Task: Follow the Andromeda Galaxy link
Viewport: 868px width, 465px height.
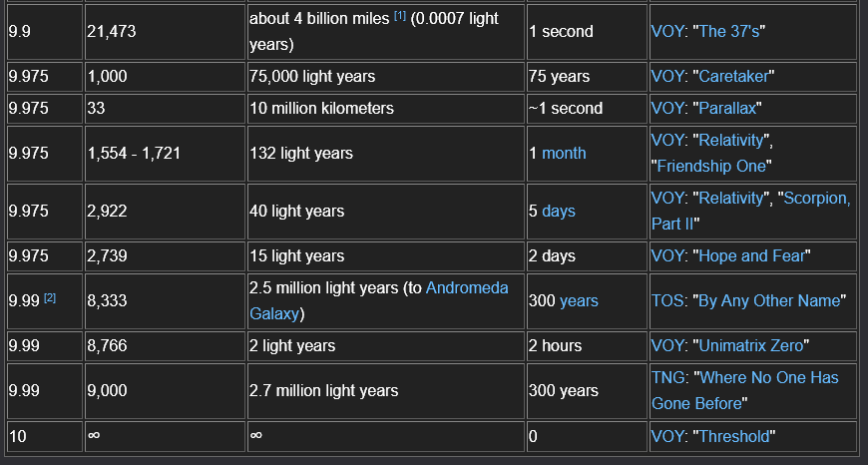Action: click(x=379, y=300)
